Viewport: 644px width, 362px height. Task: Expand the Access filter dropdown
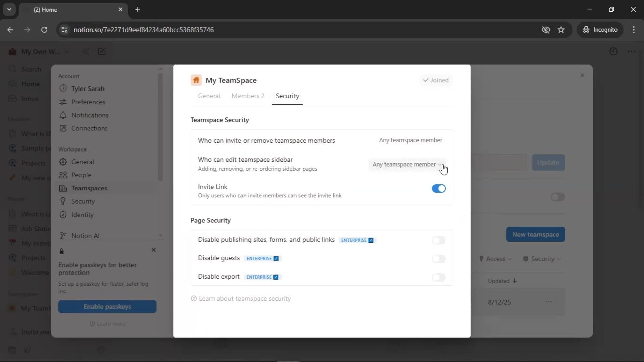tap(495, 259)
